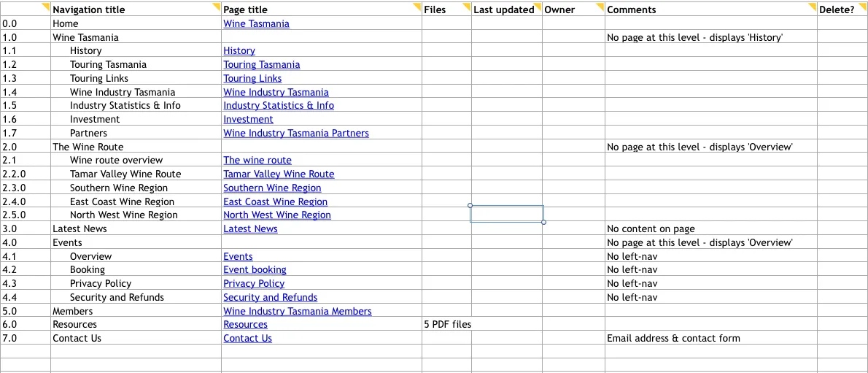The height and width of the screenshot is (373, 868).
Task: Click the comment marker on Comments header
Action: [814, 6]
